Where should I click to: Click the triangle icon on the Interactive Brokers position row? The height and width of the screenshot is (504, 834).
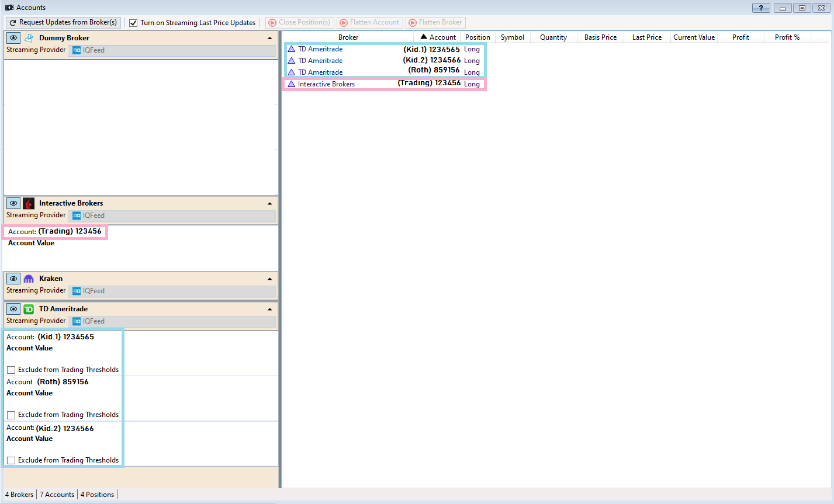[x=291, y=84]
